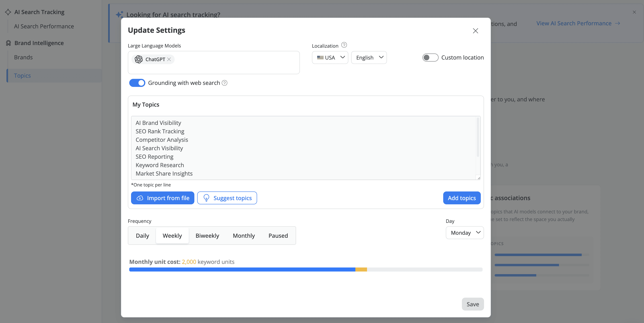This screenshot has height=323, width=644.
Task: Toggle Grounding with web search off
Action: 137,83
